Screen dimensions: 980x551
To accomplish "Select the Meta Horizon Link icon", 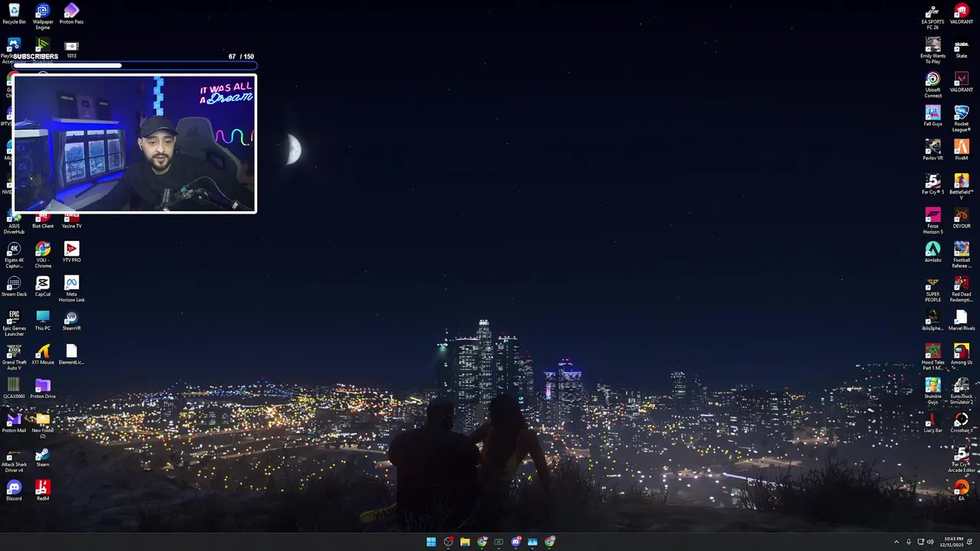I will click(x=71, y=289).
